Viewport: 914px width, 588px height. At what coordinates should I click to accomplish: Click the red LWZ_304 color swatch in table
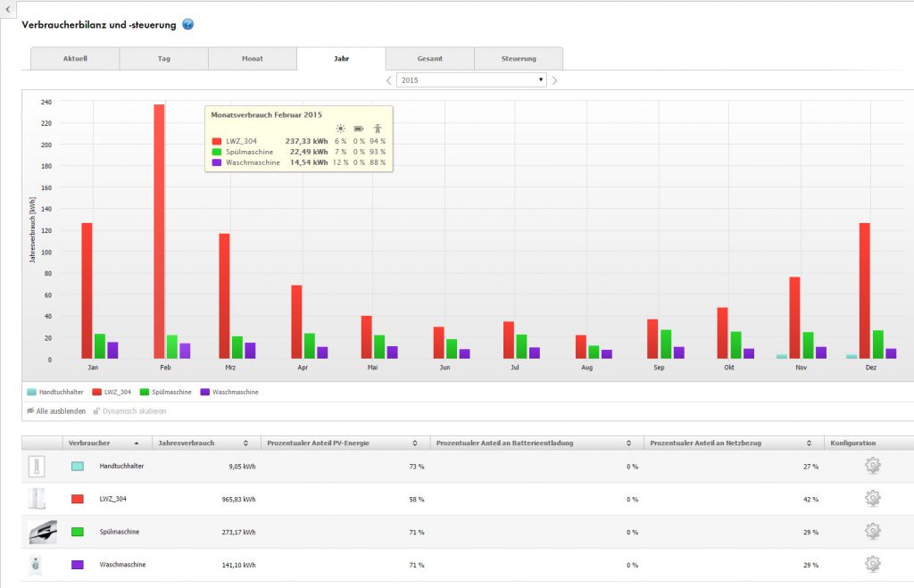click(77, 499)
